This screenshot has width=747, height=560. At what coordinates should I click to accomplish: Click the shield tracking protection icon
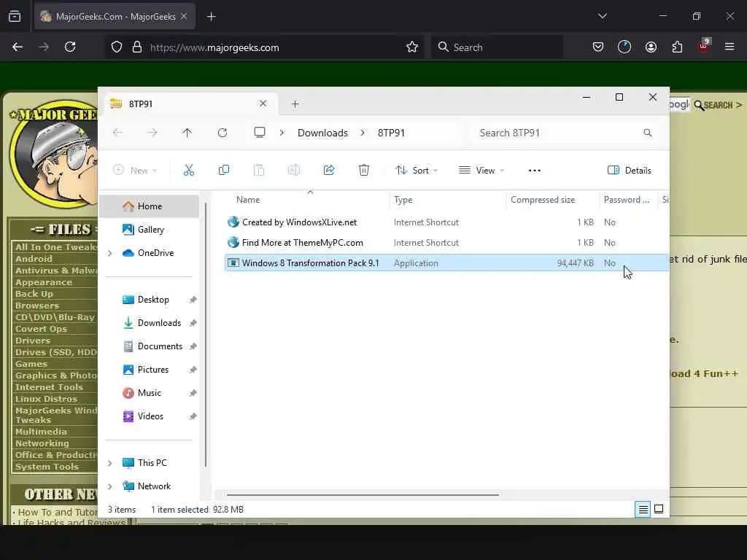(x=117, y=47)
